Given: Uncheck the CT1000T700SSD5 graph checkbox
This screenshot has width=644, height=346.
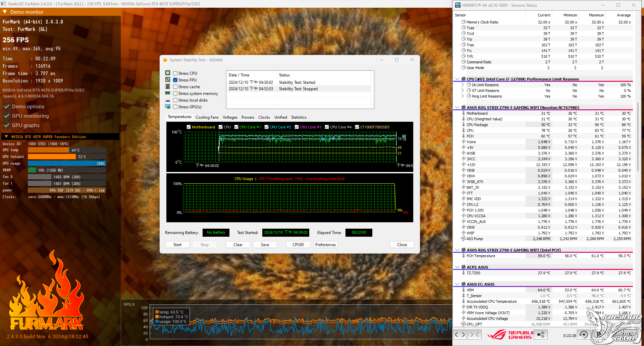Looking at the screenshot, I should click(357, 127).
